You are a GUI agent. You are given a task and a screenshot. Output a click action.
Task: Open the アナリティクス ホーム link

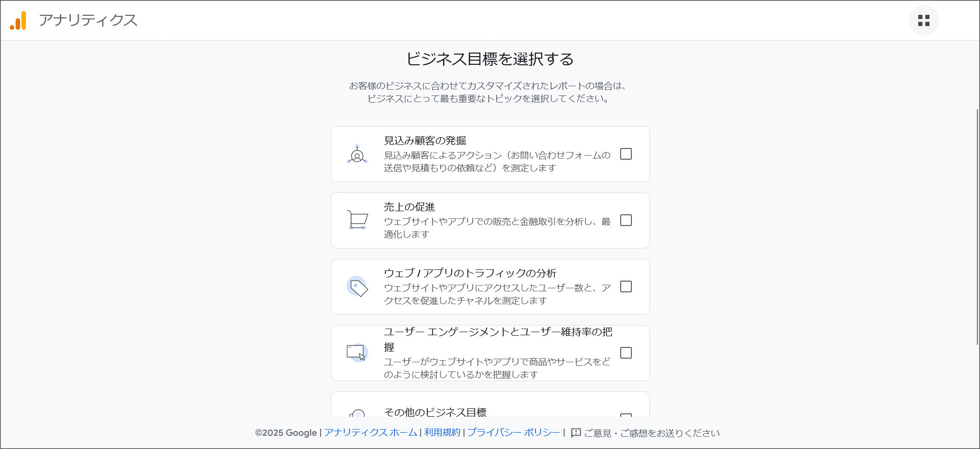point(371,432)
